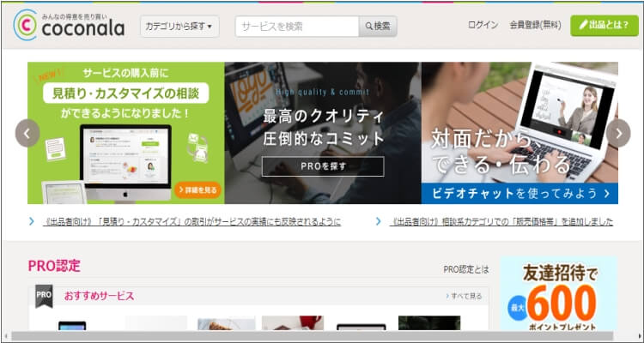Click the すべて見る link
Viewport: 644px width, 343px height.
464,296
